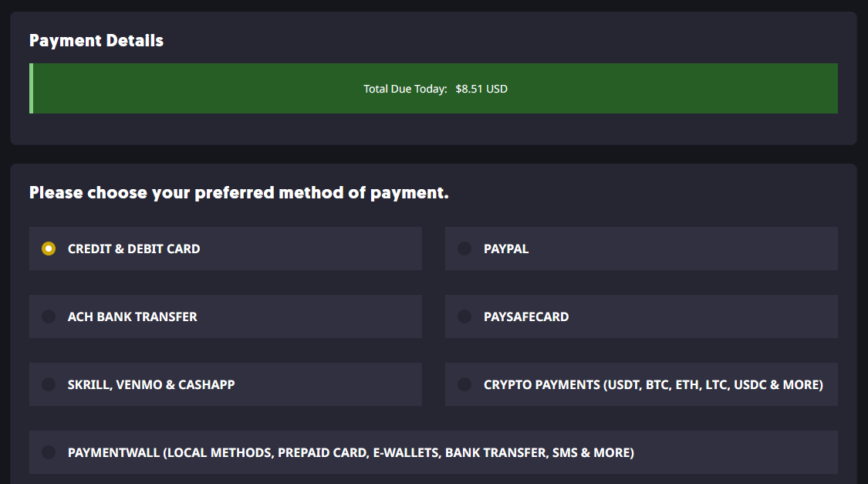Image resolution: width=868 pixels, height=484 pixels.
Task: Choose the PayPal radio button
Action: [x=464, y=249]
